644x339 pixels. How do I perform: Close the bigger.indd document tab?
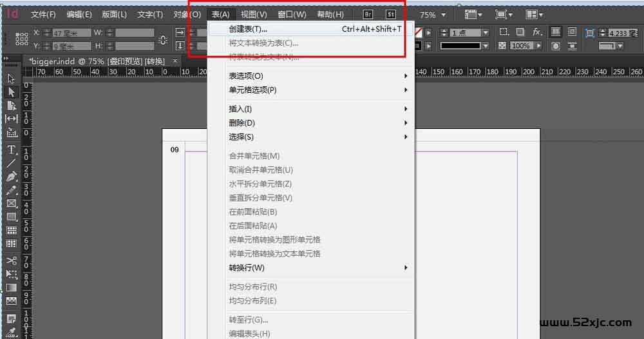tap(174, 61)
